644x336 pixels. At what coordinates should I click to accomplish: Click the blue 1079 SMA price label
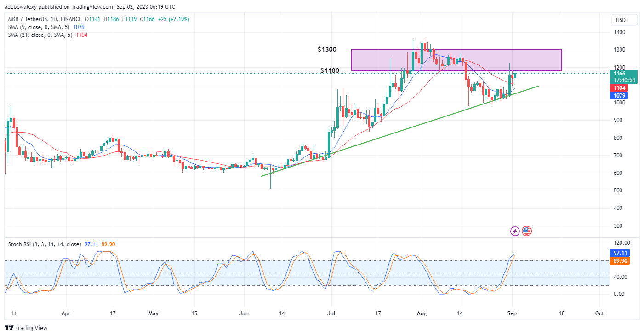pyautogui.click(x=618, y=96)
